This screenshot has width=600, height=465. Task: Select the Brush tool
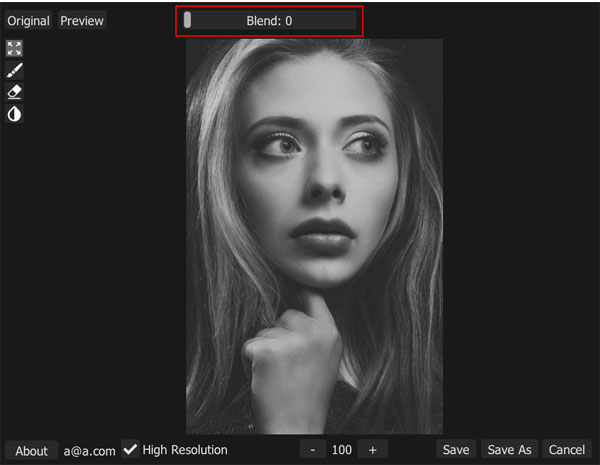coord(14,70)
